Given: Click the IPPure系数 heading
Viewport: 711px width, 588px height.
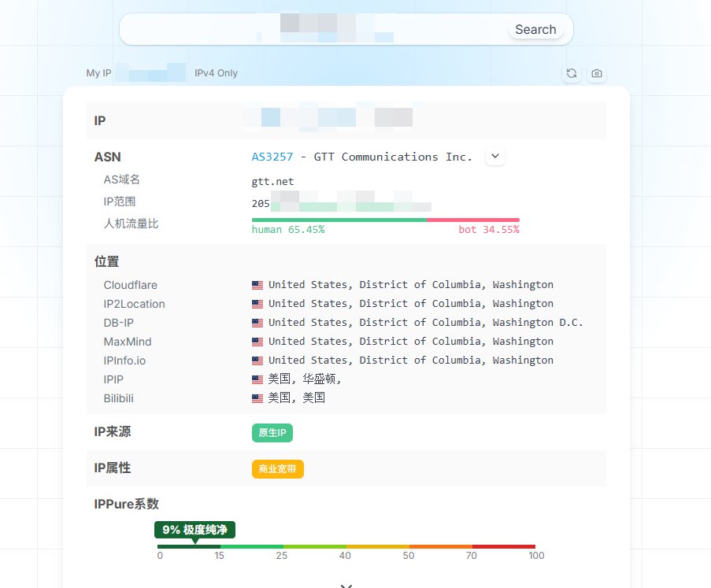Looking at the screenshot, I should coord(127,504).
